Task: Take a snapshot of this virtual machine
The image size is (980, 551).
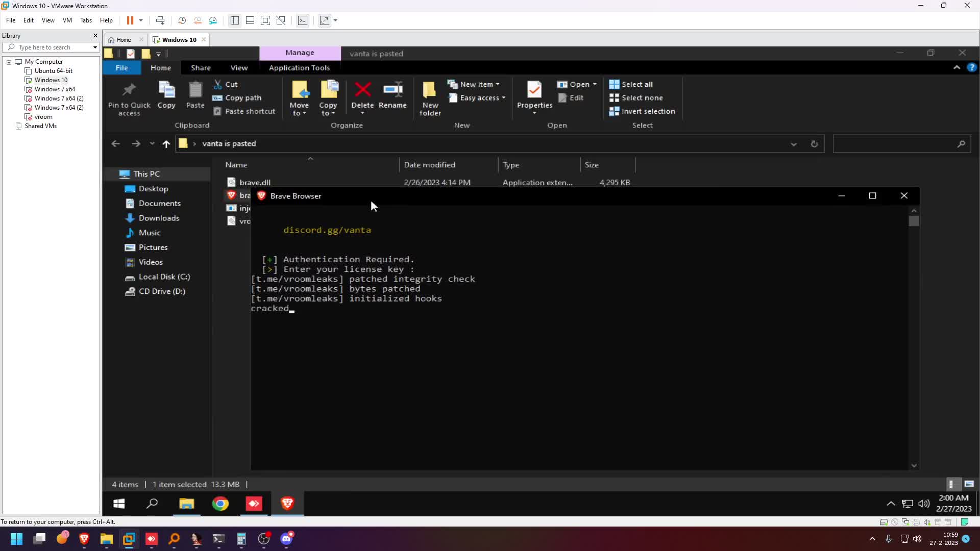Action: tap(182, 20)
